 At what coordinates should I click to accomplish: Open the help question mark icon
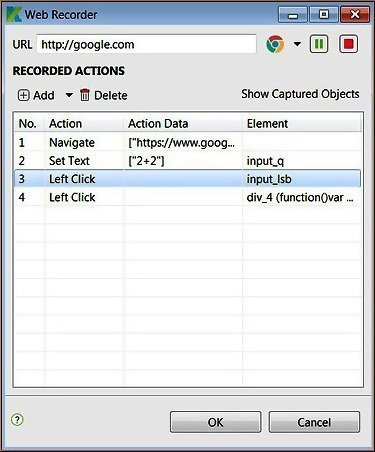(17, 419)
